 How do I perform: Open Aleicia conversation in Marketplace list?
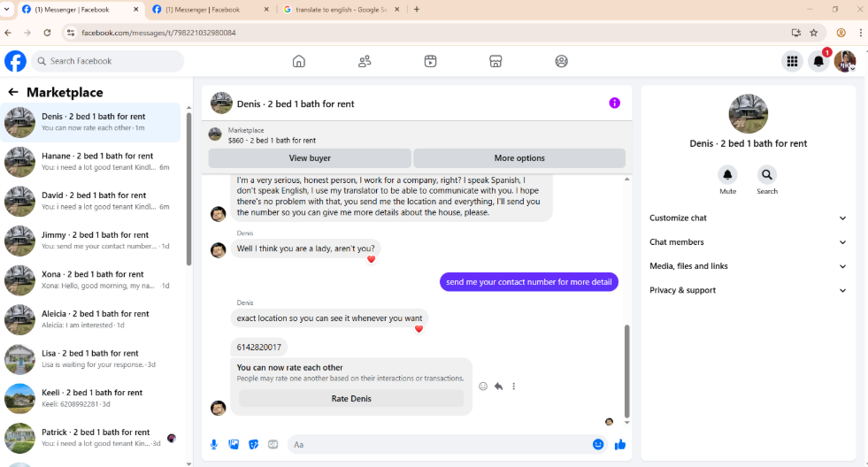[91, 319]
